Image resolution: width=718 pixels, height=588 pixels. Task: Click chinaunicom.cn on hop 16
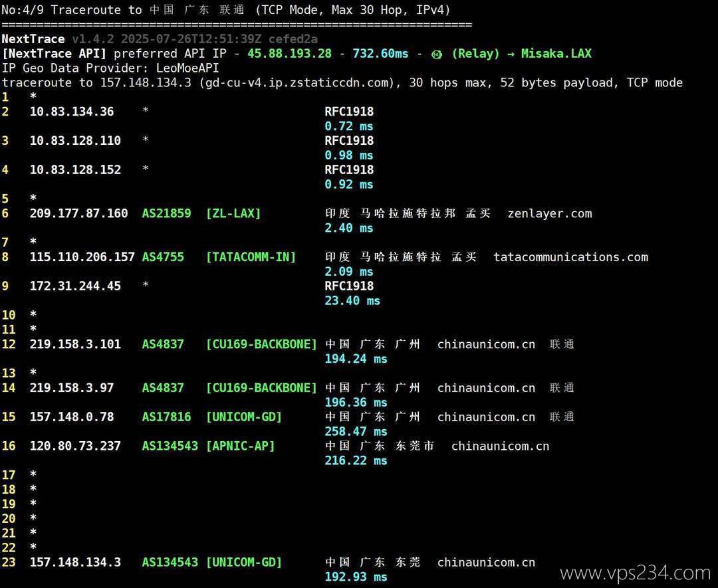click(x=500, y=446)
